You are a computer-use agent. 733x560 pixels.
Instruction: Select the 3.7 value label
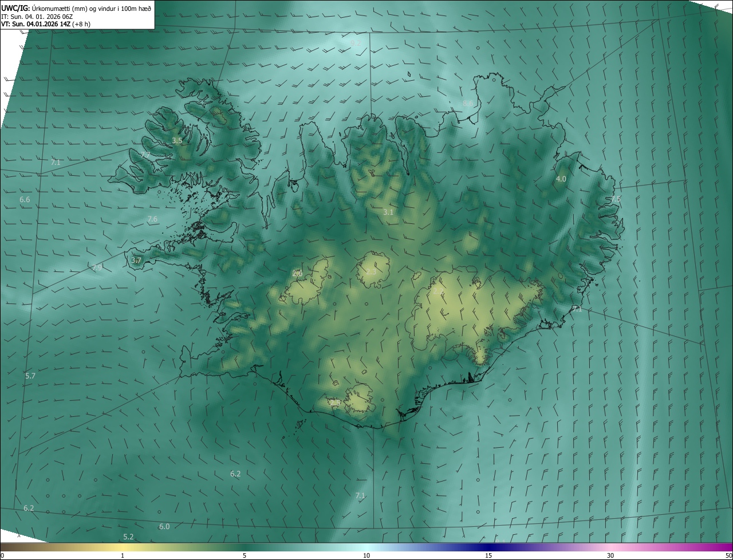tap(136, 260)
